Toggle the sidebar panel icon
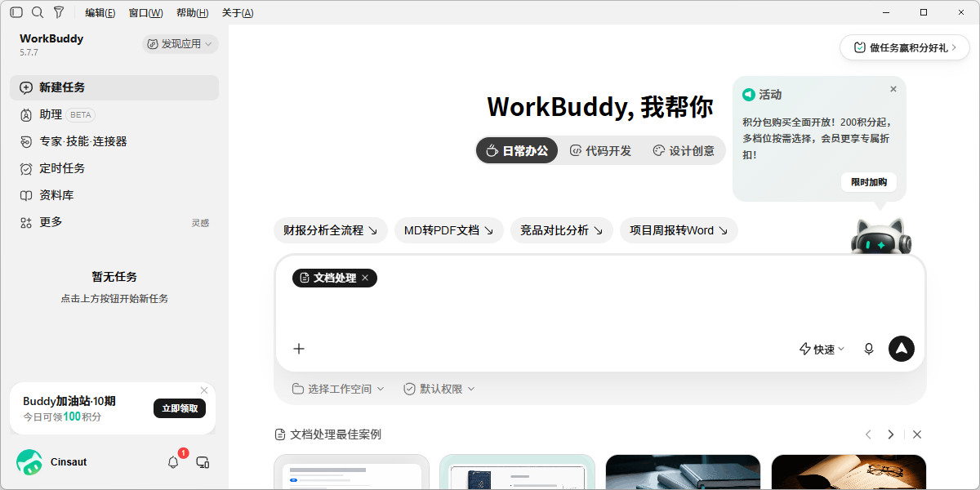 [16, 12]
